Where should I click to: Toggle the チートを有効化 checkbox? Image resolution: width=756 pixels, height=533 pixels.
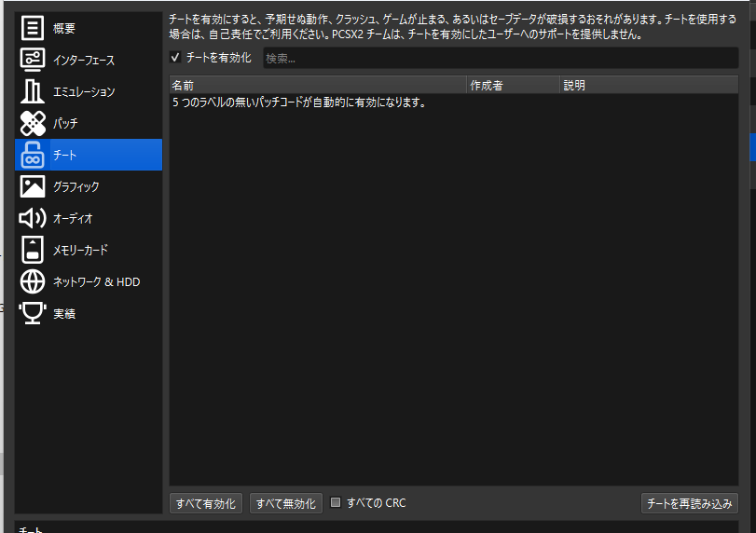(175, 58)
